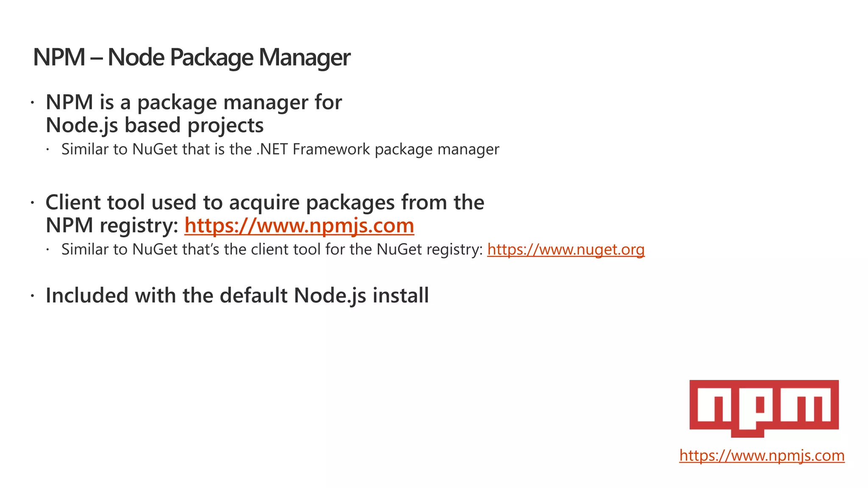Open the large npmjs.com link in the registry bullet
Viewport: 868px width, 488px height.
coord(299,225)
